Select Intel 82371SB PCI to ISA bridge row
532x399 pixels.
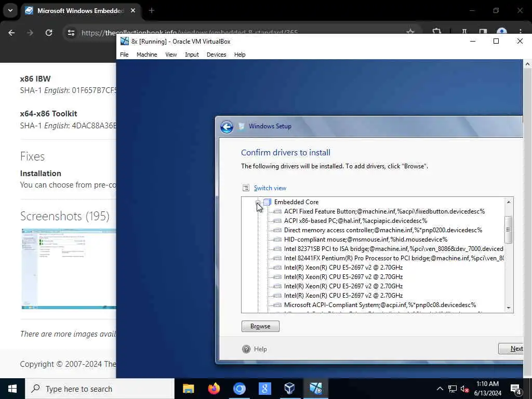394,249
